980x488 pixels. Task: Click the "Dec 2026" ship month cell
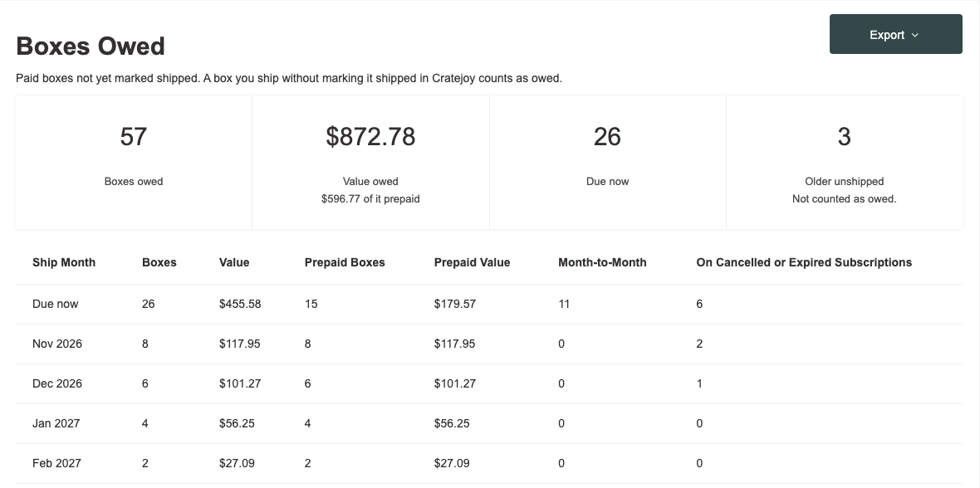pos(56,384)
